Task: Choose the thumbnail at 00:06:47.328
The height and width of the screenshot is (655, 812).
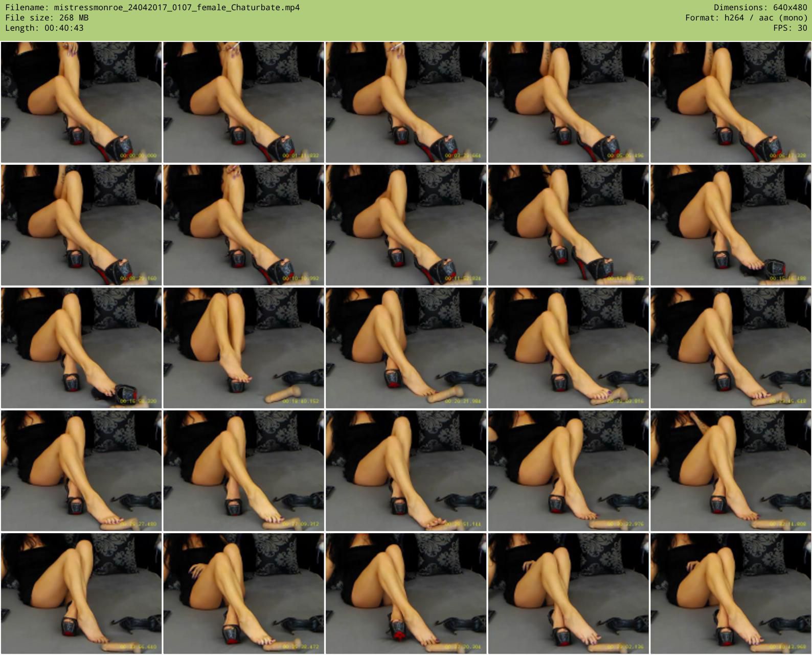Action: [731, 102]
